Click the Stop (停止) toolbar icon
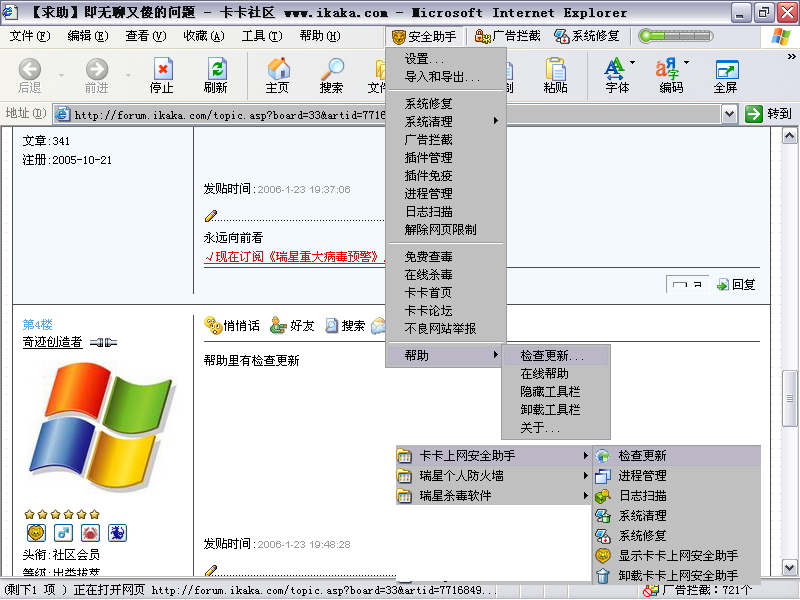This screenshot has width=800, height=600. (163, 69)
